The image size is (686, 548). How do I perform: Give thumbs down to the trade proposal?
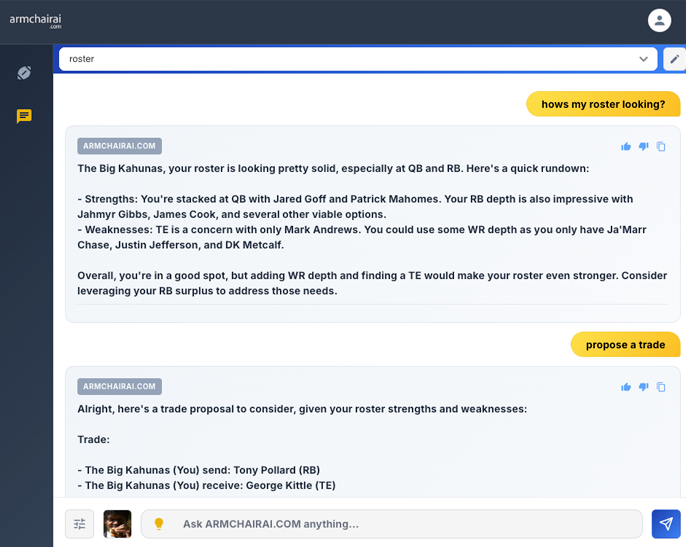click(643, 387)
